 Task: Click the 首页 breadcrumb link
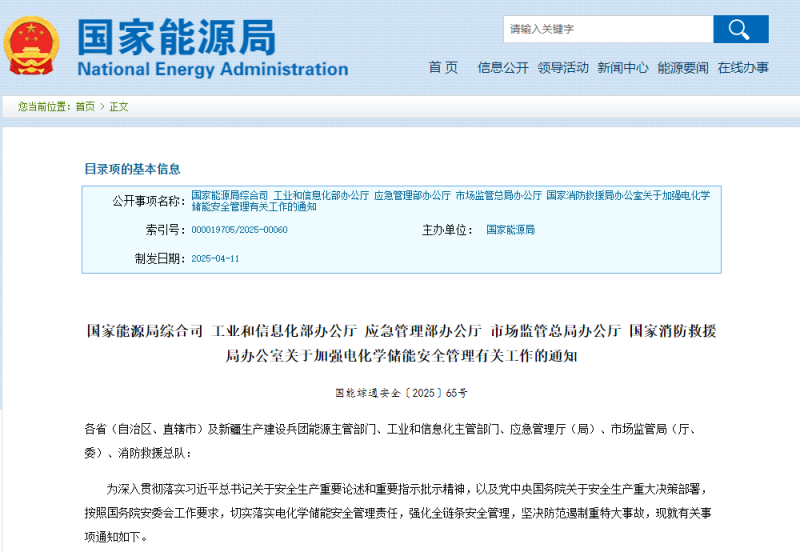coord(85,107)
